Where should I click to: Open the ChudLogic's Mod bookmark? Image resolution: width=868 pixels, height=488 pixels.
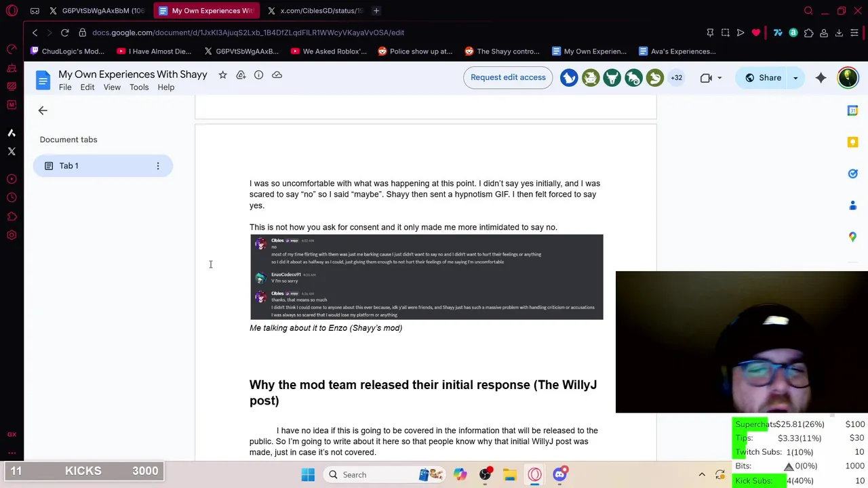click(x=68, y=52)
